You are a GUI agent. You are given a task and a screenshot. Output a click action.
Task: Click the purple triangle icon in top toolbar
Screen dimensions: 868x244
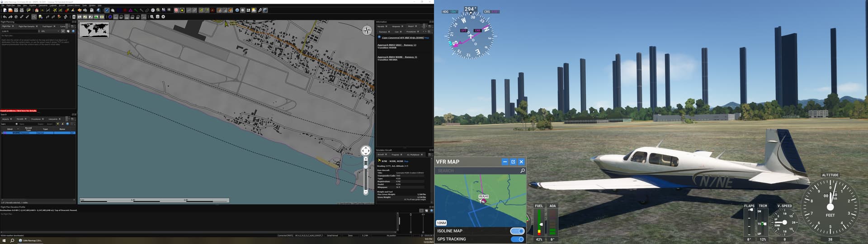pyautogui.click(x=131, y=10)
